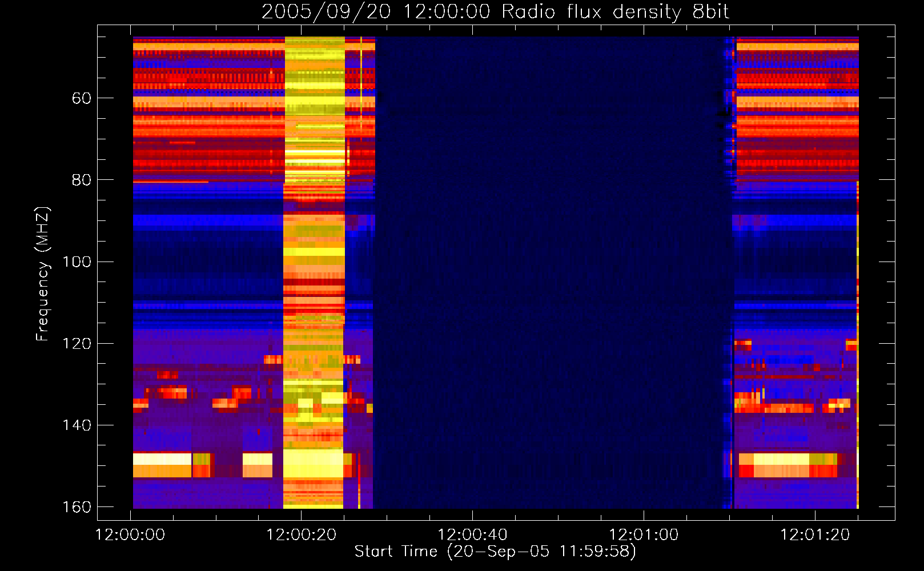
Task: Click the '60' frequency tick label
Action: pos(82,98)
